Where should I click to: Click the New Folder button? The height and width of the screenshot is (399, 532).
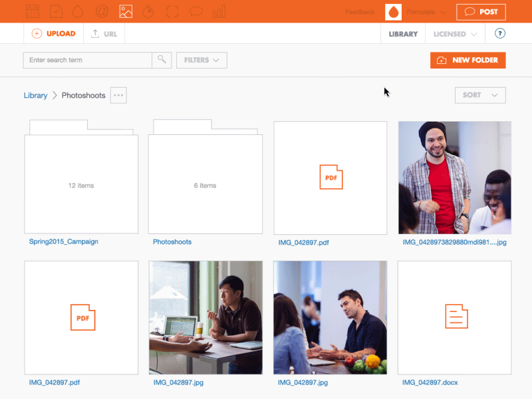click(468, 60)
